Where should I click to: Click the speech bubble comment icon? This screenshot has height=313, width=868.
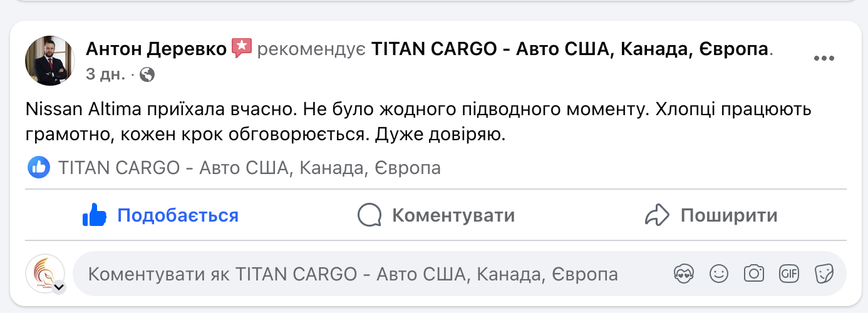369,216
